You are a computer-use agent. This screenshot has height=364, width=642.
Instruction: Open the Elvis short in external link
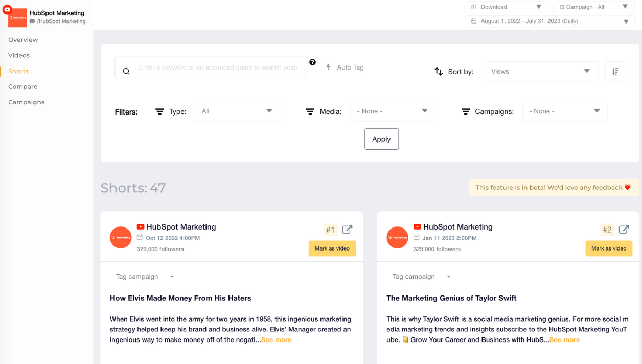point(347,230)
